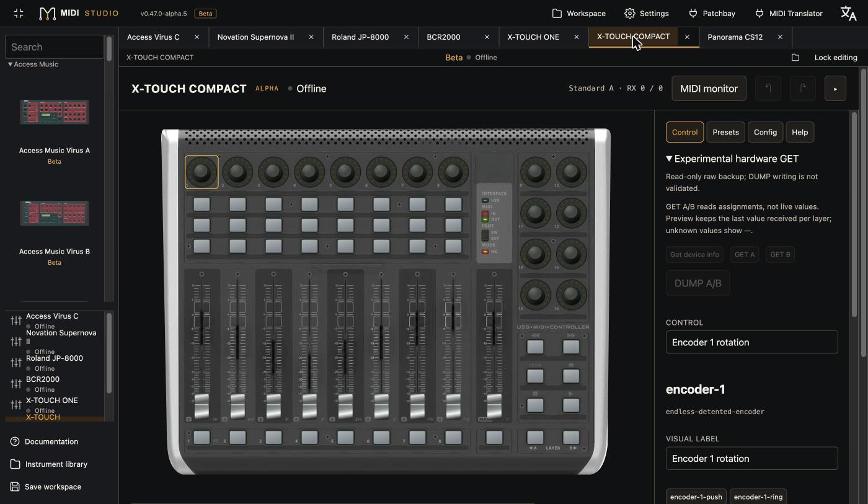Click the Get device info button
The width and height of the screenshot is (868, 504).
click(694, 255)
